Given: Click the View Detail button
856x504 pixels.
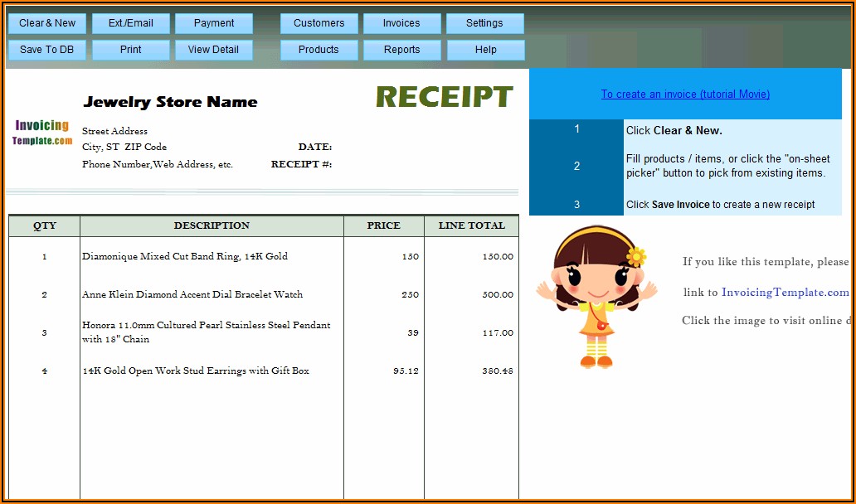Looking at the screenshot, I should 213,50.
